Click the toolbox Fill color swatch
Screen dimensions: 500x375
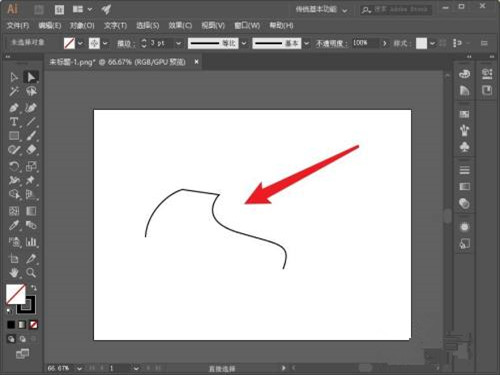click(x=16, y=294)
